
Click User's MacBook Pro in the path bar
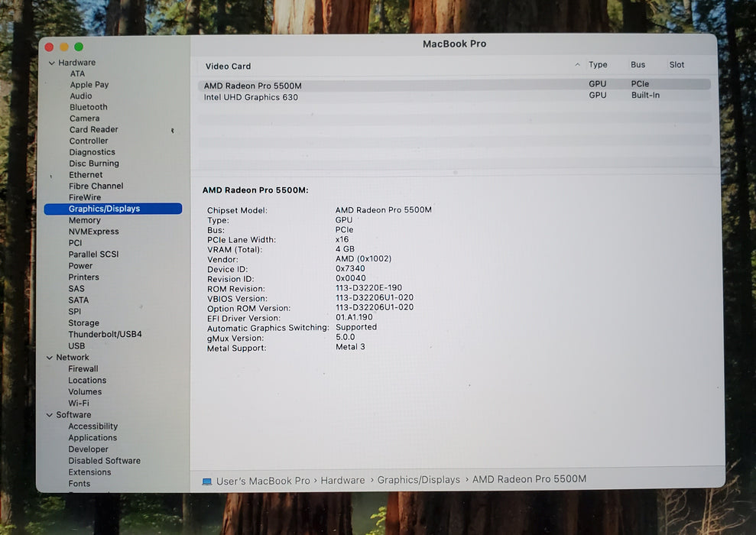[x=263, y=481]
